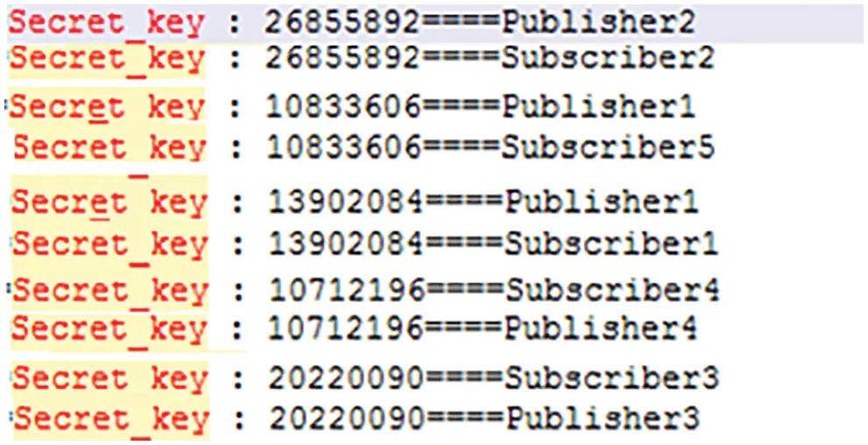Click Publisher1 with key 13902084
The height and width of the screenshot is (445, 868).
point(602,202)
